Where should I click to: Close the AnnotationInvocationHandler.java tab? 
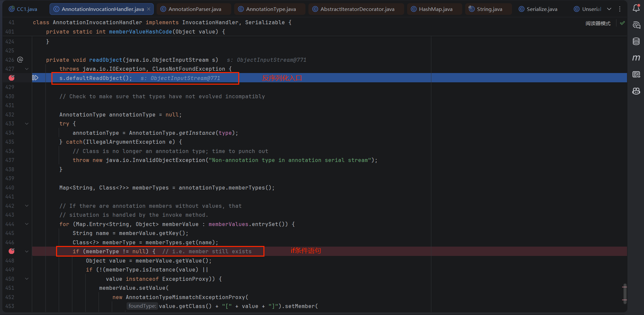[x=149, y=9]
